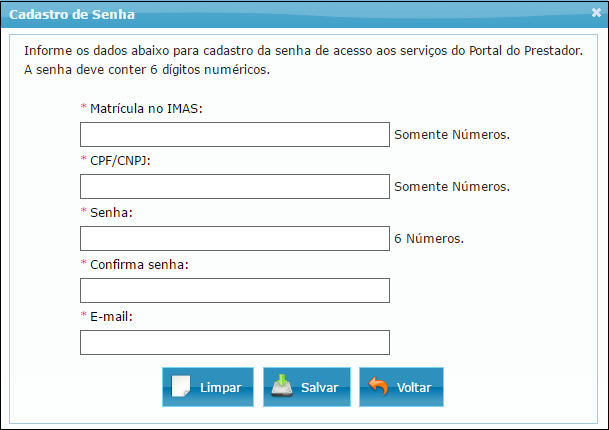The width and height of the screenshot is (609, 430).
Task: Click the blank page icon on Limpar
Action: click(180, 387)
